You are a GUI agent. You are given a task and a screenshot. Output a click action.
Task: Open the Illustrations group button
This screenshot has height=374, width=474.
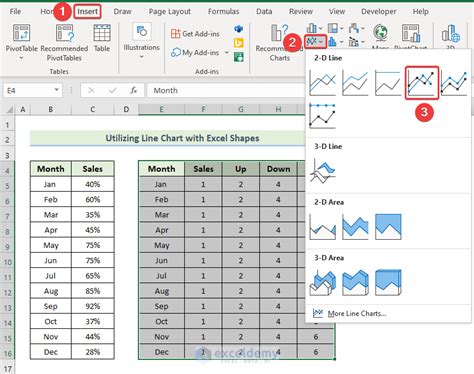click(142, 41)
